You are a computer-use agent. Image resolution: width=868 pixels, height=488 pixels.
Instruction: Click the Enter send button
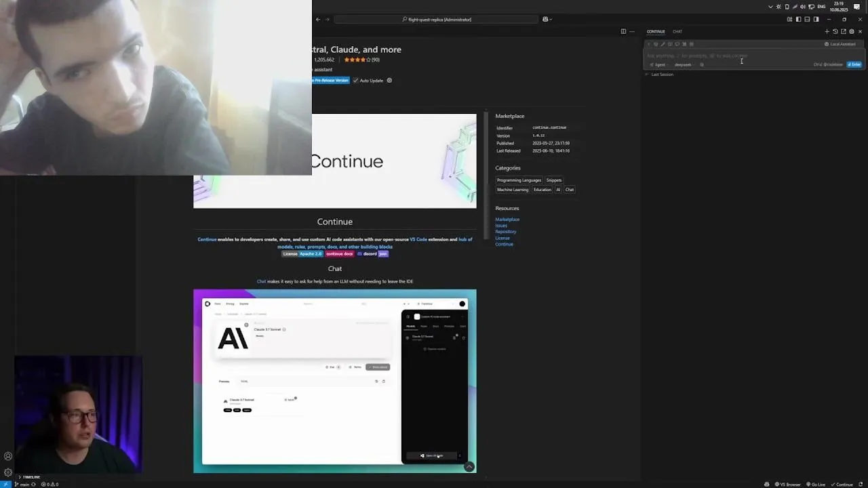[854, 64]
